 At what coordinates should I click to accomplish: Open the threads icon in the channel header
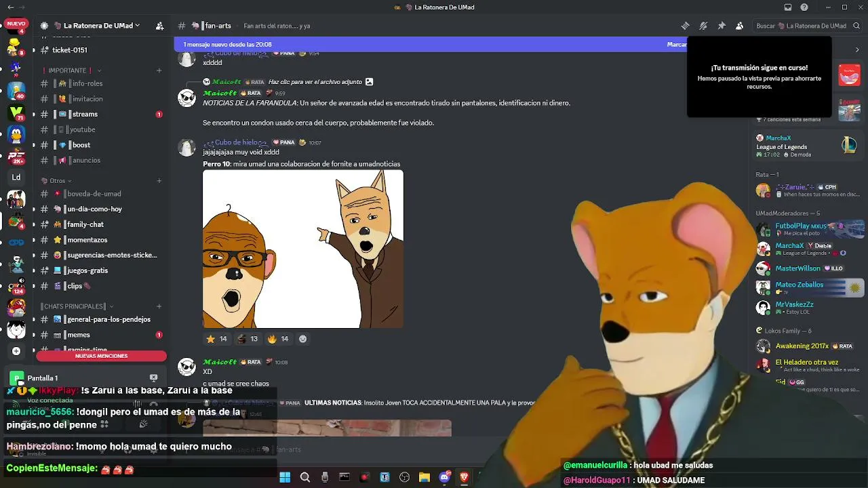[x=686, y=26]
